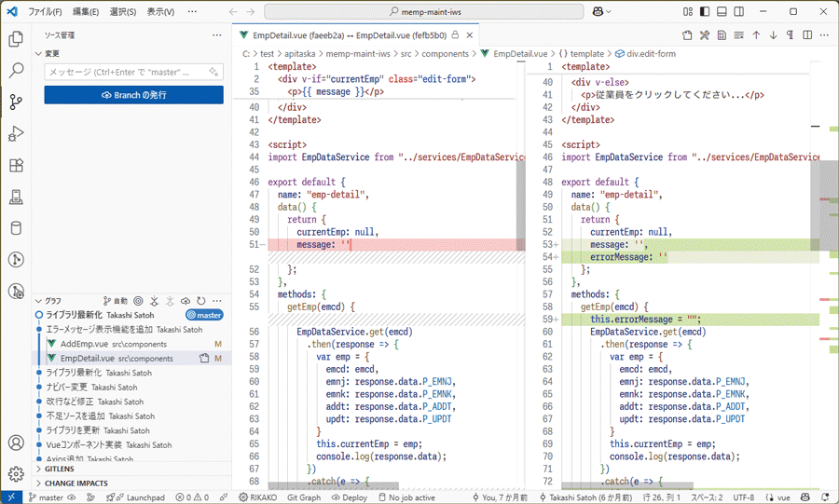Open the Extensions view

coord(16,166)
